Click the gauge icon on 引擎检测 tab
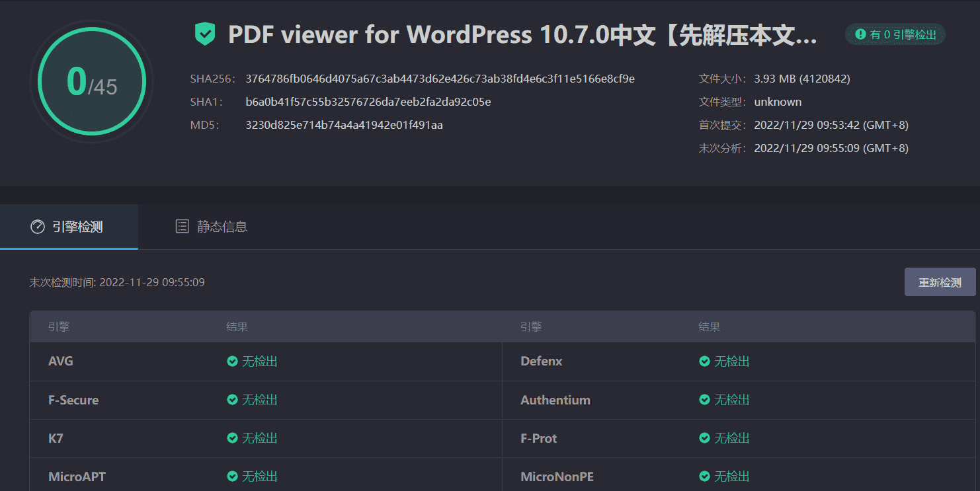The height and width of the screenshot is (491, 980). [38, 227]
